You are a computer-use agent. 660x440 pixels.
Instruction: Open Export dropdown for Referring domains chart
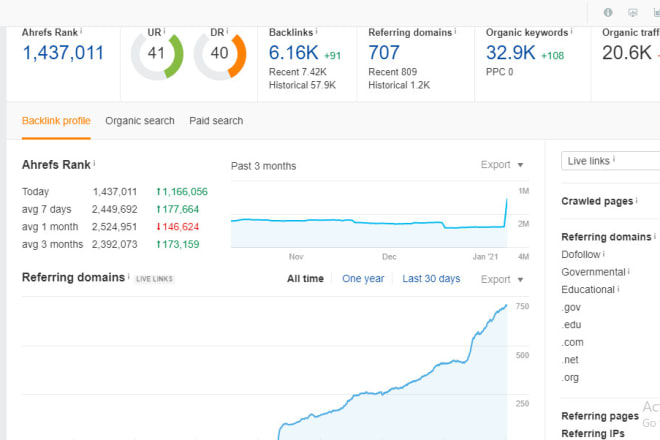[x=502, y=280]
